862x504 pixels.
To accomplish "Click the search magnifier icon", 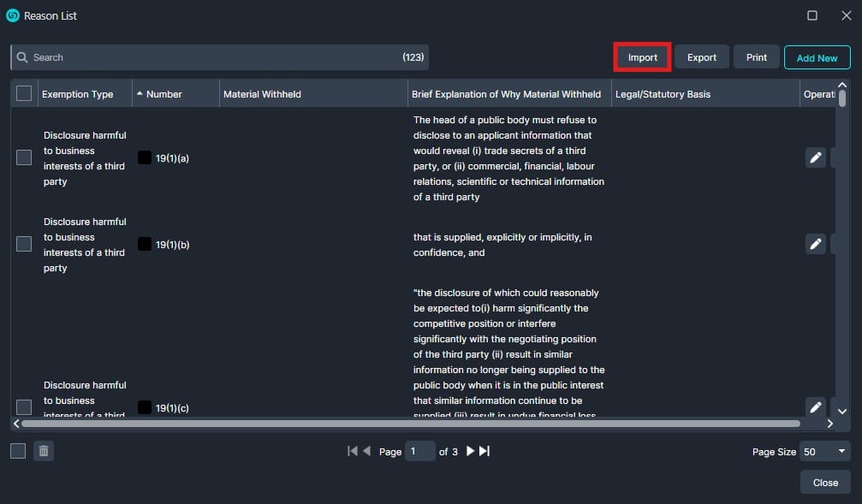I will point(22,56).
